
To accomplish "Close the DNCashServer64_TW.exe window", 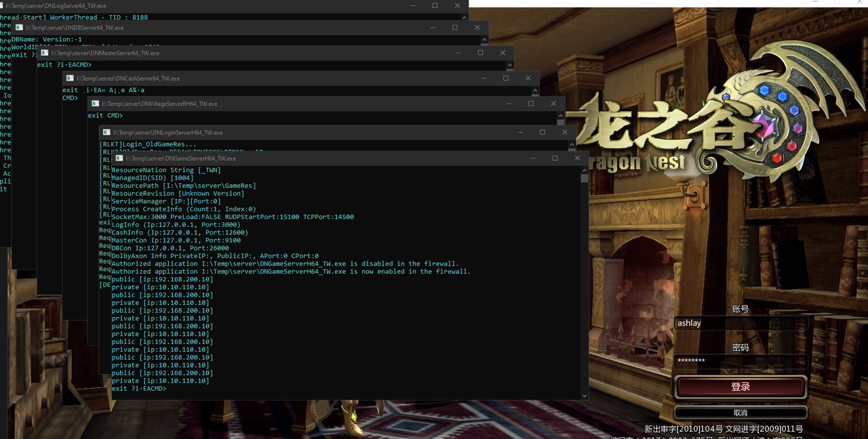I will pyautogui.click(x=528, y=79).
